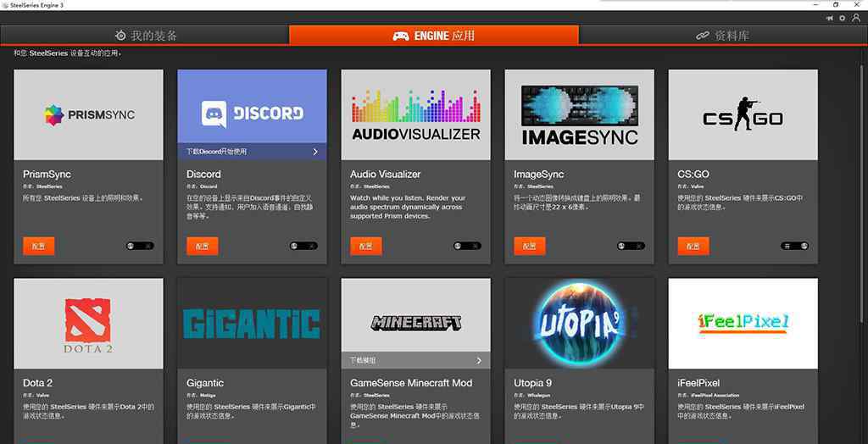868x444 pixels.
Task: Click the ImageSync banner image
Action: 580,114
